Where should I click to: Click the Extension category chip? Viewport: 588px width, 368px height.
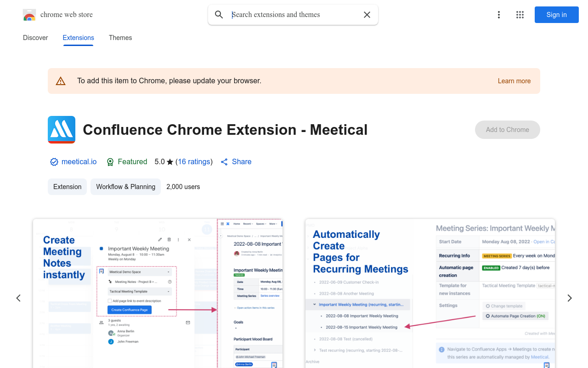(67, 187)
